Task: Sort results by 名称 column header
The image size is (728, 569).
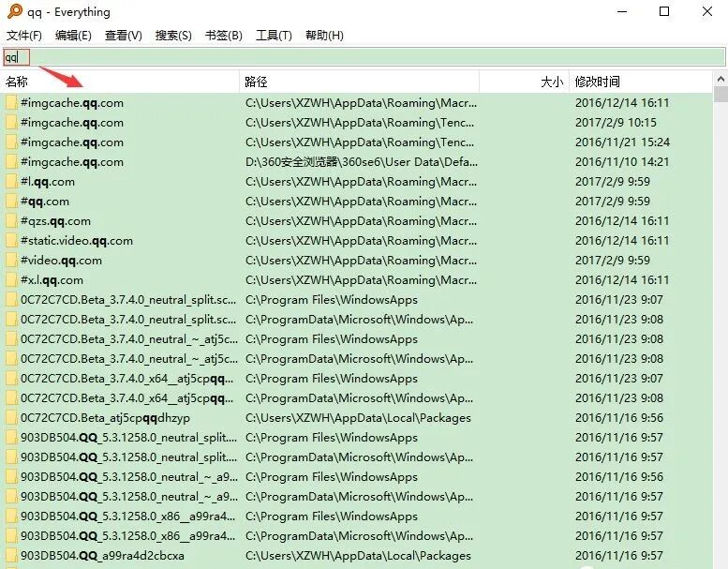Action: coord(121,82)
